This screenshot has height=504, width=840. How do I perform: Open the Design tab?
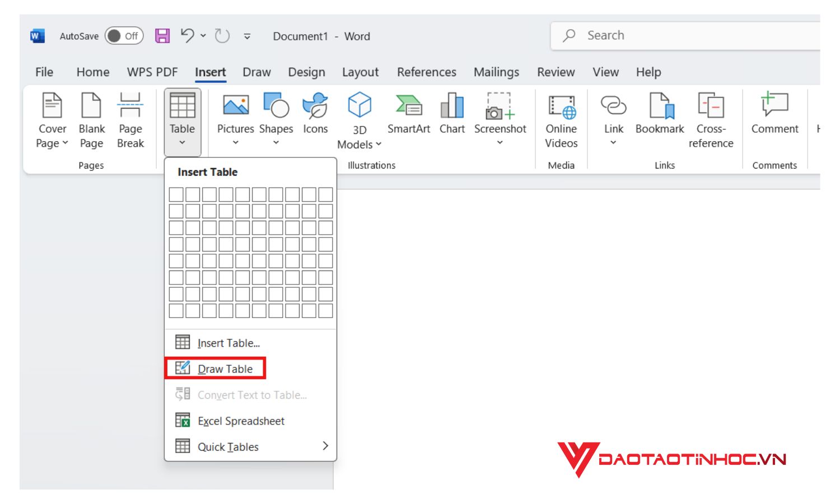pyautogui.click(x=307, y=72)
